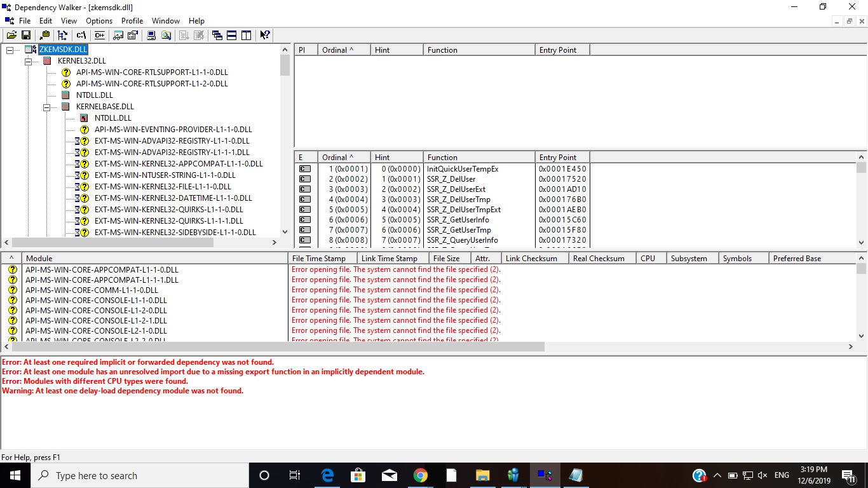This screenshot has height=488, width=868.
Task: Select KERNEL32.DLL in the tree
Action: pyautogui.click(x=82, y=61)
